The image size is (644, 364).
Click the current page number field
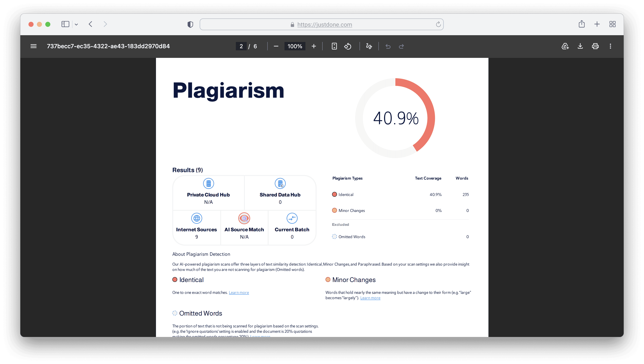tap(241, 46)
